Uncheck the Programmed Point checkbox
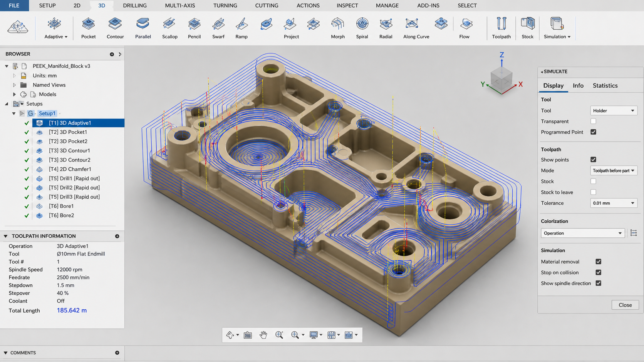The width and height of the screenshot is (644, 362). pyautogui.click(x=593, y=132)
